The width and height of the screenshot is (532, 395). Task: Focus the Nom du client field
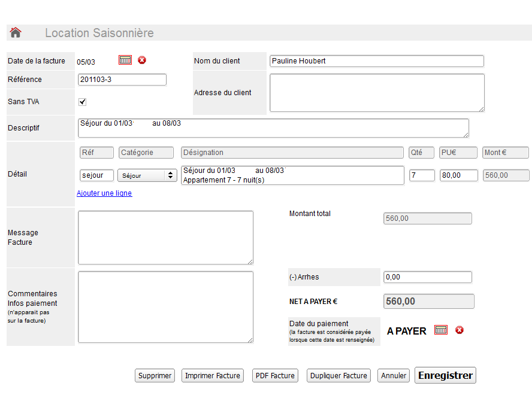pyautogui.click(x=376, y=61)
